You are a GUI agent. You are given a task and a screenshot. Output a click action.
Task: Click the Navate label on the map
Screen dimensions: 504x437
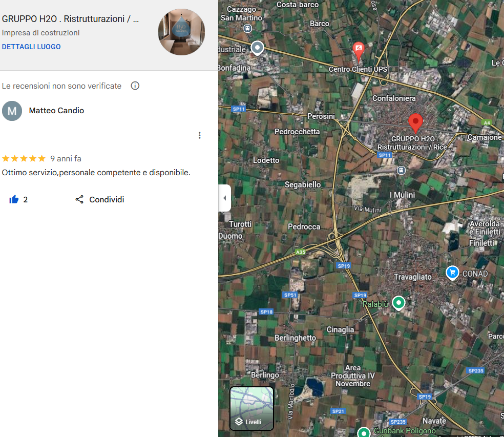click(434, 421)
